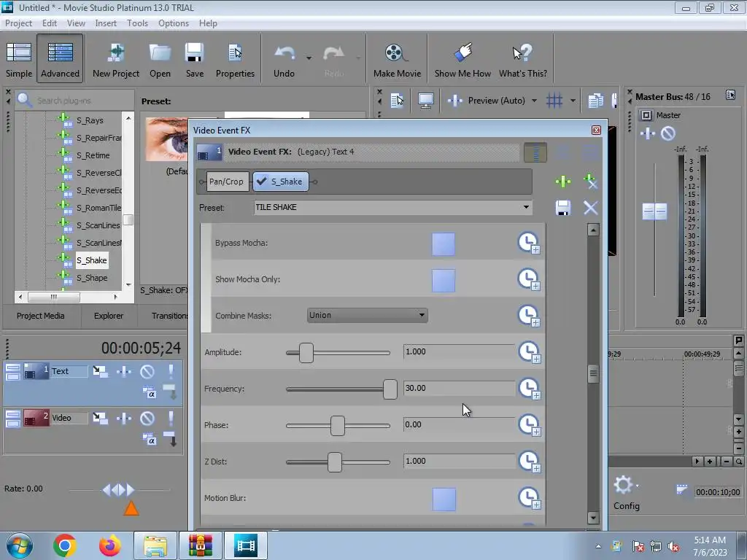Select S_Shape plug-in in tree
The image size is (747, 560).
coord(92,278)
